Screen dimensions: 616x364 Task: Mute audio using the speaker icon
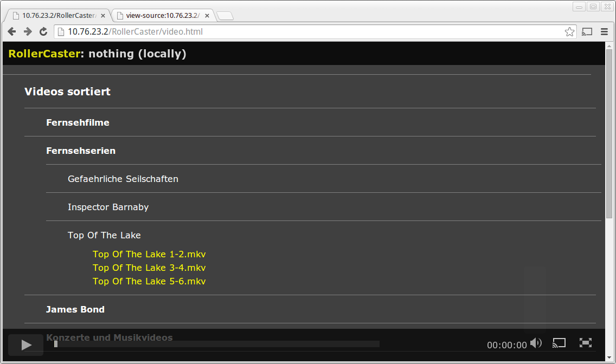point(536,343)
